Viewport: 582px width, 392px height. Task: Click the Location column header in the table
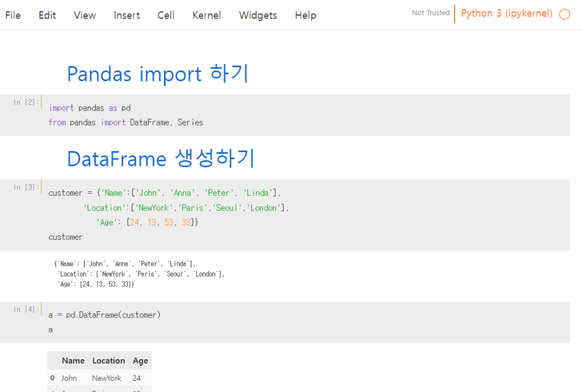point(108,360)
